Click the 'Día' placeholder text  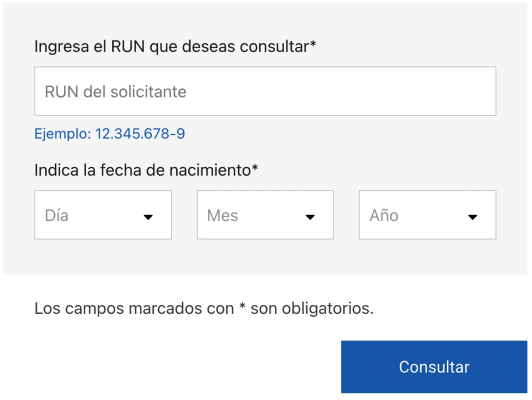pos(57,216)
